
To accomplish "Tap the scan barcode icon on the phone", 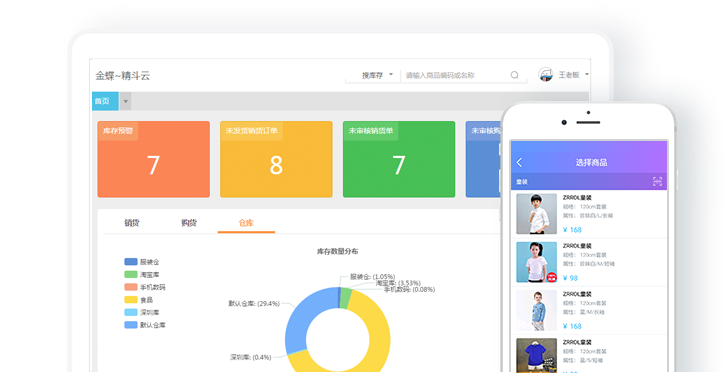I will point(657,181).
